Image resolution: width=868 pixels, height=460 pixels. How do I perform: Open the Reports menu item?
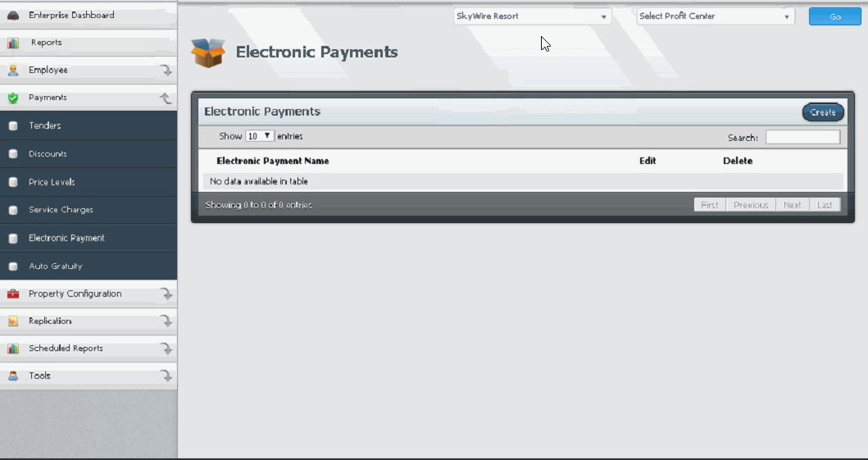click(89, 43)
